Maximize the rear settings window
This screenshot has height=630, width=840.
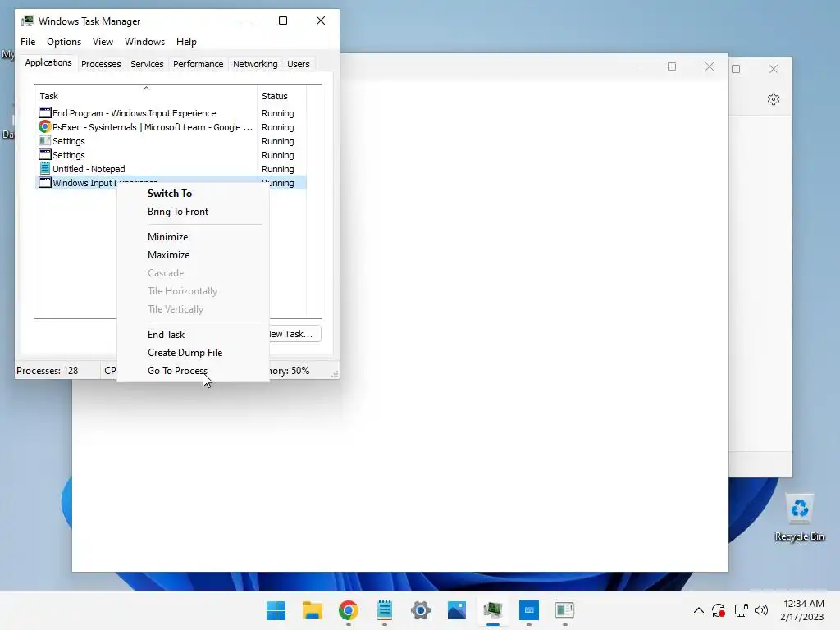[x=736, y=69]
